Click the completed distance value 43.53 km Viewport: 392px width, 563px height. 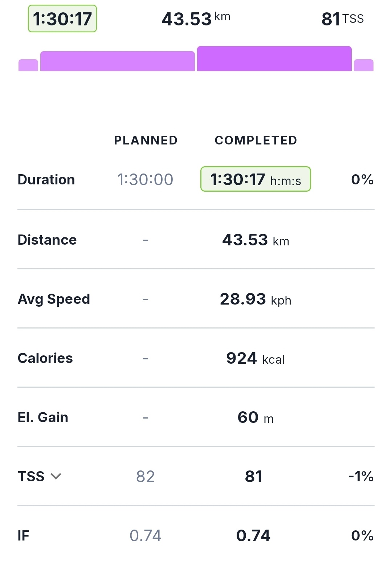coord(256,240)
